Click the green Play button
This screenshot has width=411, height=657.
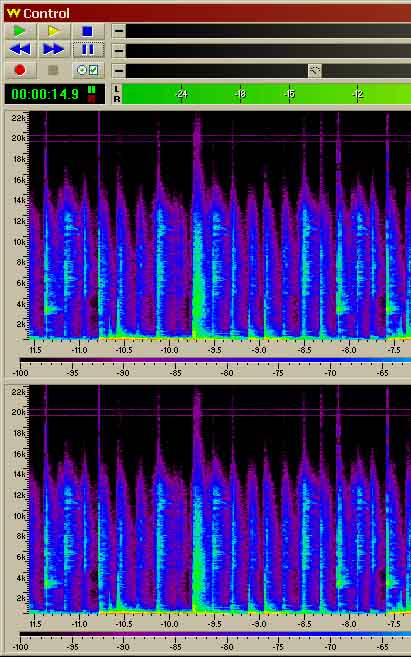20,31
